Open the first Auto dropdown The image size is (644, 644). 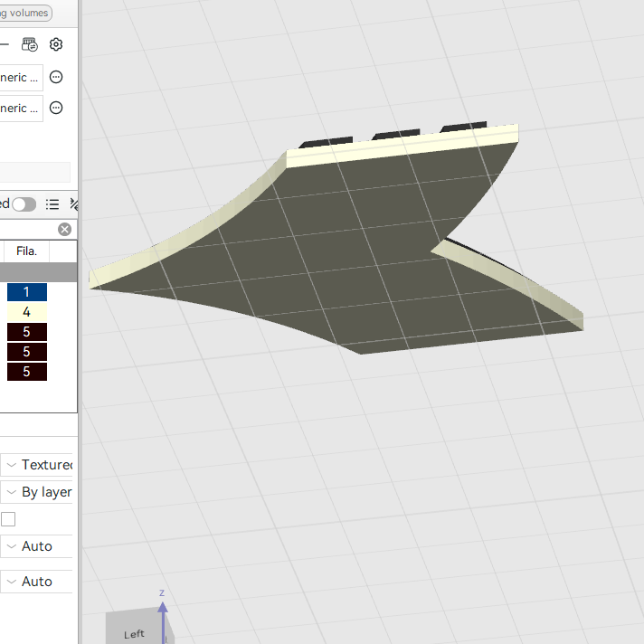click(x=36, y=546)
